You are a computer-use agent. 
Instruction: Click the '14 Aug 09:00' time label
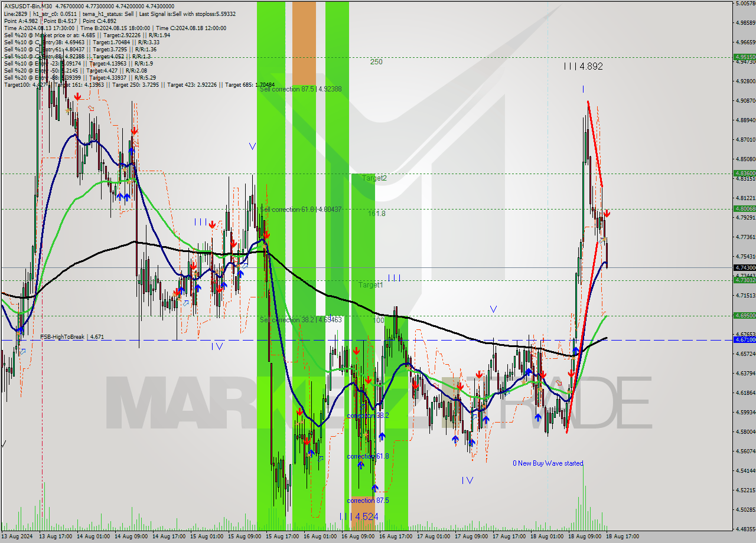131,537
